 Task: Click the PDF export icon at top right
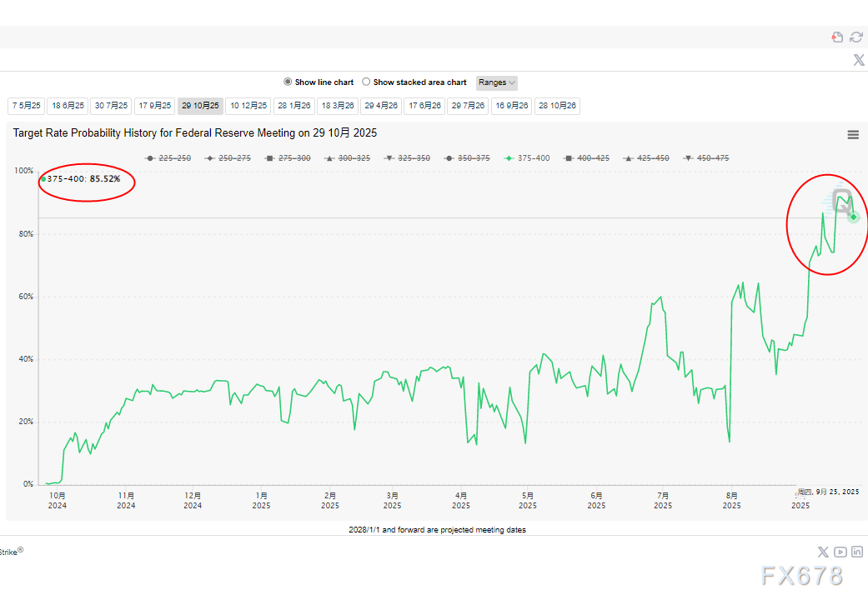pyautogui.click(x=837, y=37)
